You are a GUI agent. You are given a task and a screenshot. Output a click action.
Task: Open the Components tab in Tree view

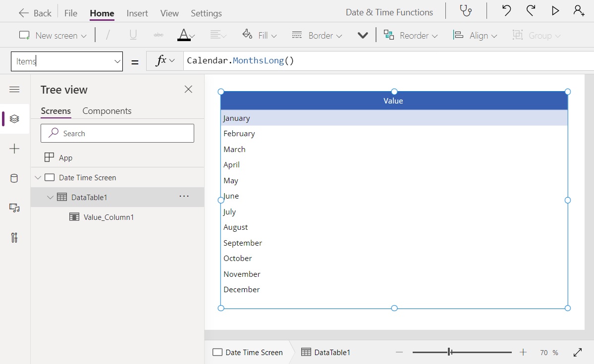pyautogui.click(x=107, y=111)
